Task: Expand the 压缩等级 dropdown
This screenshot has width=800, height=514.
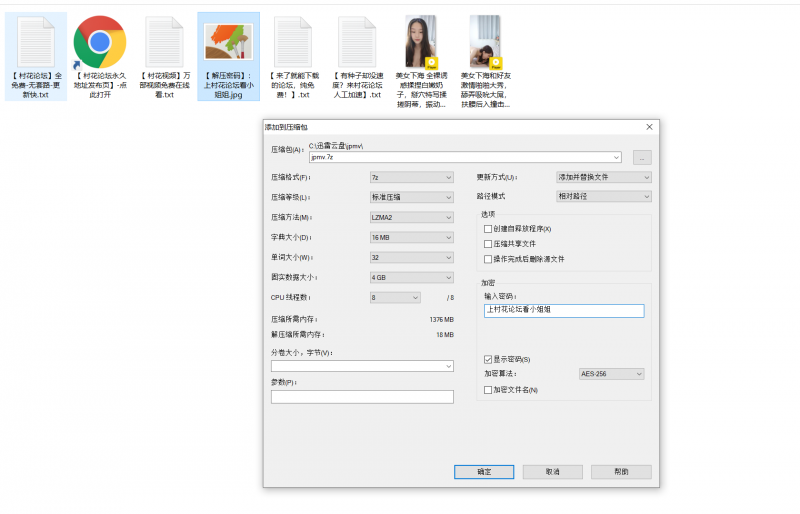Action: pos(411,197)
